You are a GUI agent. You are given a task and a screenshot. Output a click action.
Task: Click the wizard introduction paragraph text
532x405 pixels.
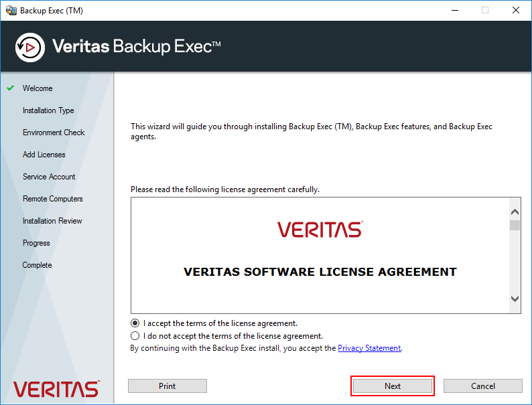pos(312,131)
